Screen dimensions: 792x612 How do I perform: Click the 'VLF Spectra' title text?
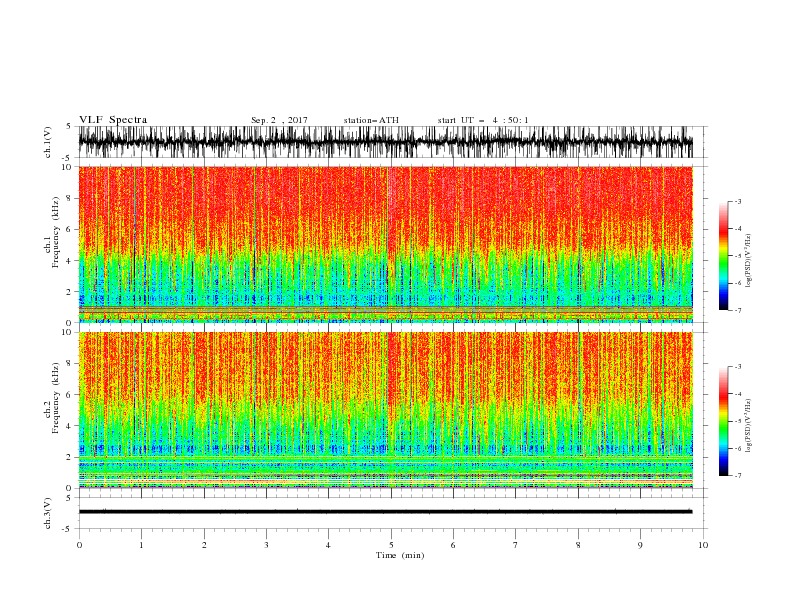click(113, 120)
